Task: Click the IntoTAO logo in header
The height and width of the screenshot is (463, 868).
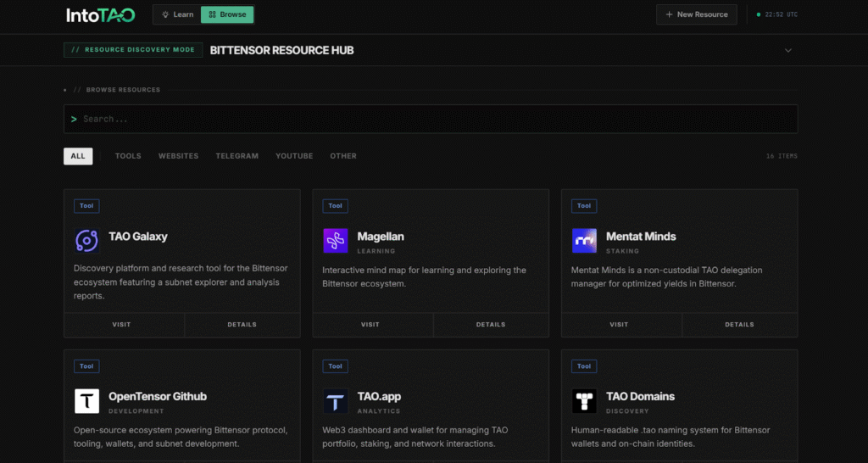Action: pos(102,14)
